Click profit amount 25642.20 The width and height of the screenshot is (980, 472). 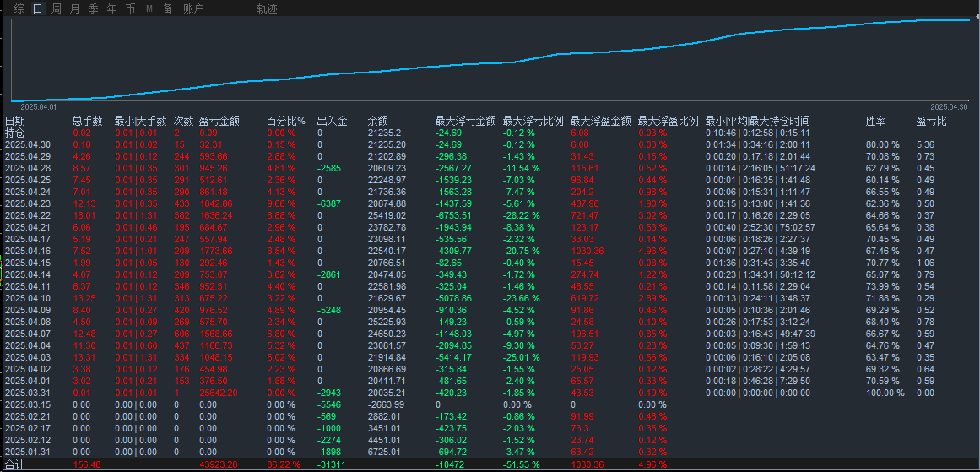(x=219, y=393)
